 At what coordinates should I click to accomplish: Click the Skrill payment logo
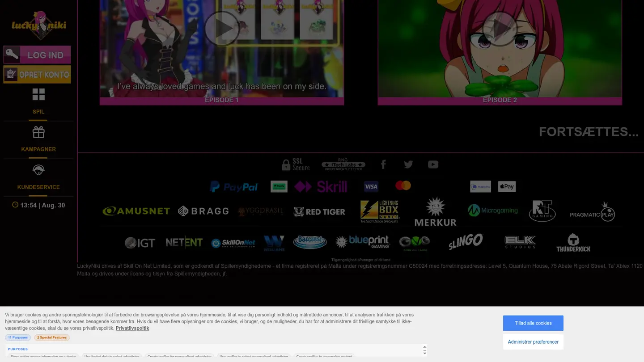321,186
